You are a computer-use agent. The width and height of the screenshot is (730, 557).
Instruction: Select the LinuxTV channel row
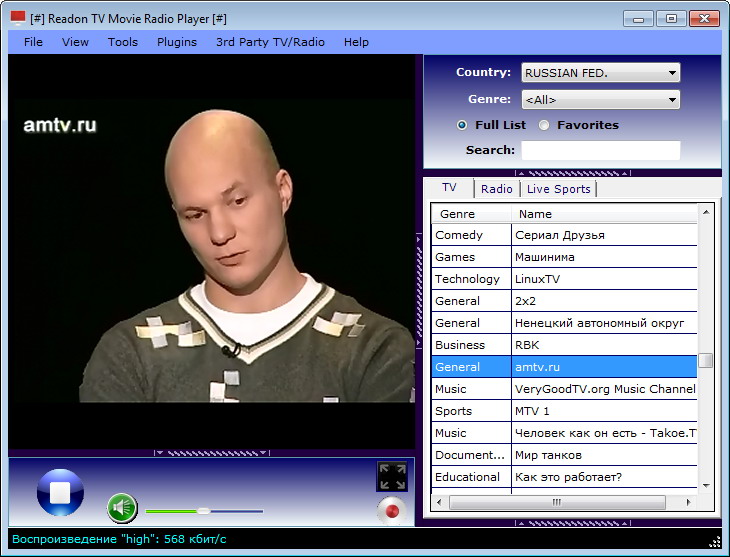coord(564,278)
